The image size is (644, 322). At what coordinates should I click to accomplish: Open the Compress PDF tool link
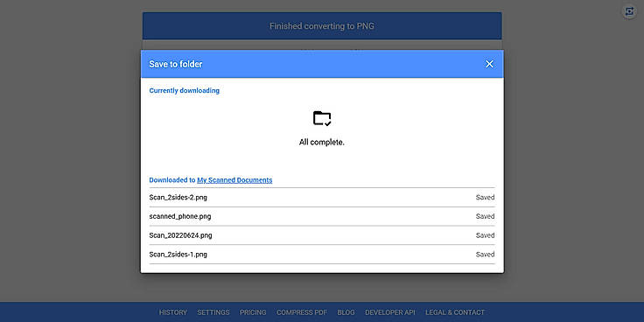(302, 312)
